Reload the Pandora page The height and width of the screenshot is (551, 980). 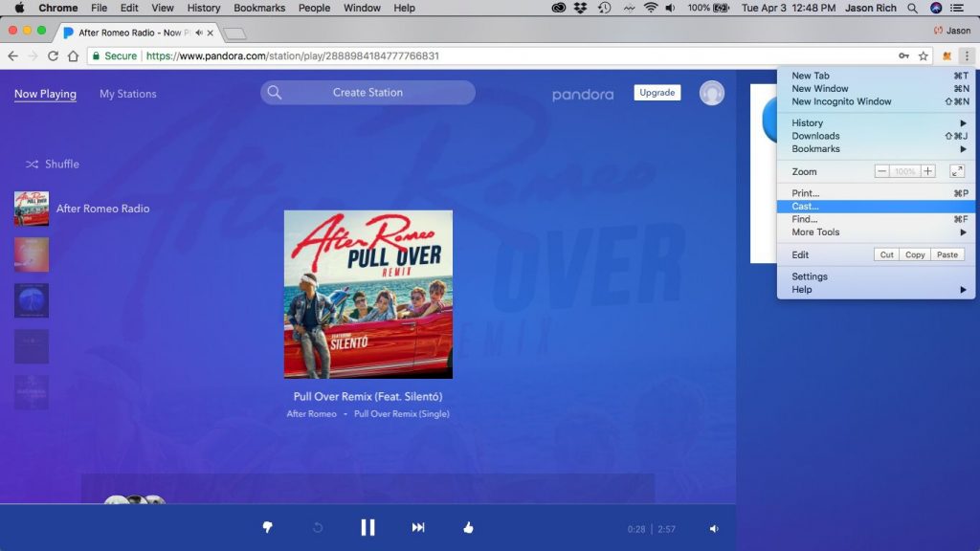(x=54, y=55)
